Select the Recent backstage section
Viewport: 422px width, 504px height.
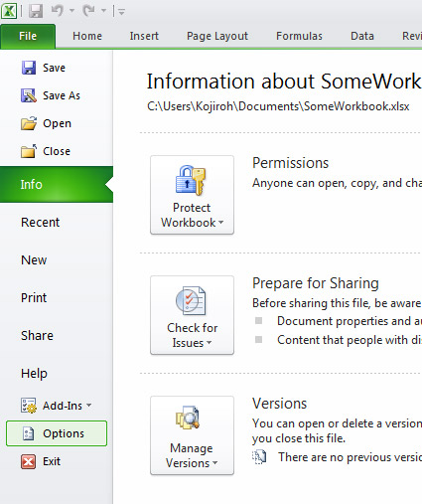click(x=40, y=222)
